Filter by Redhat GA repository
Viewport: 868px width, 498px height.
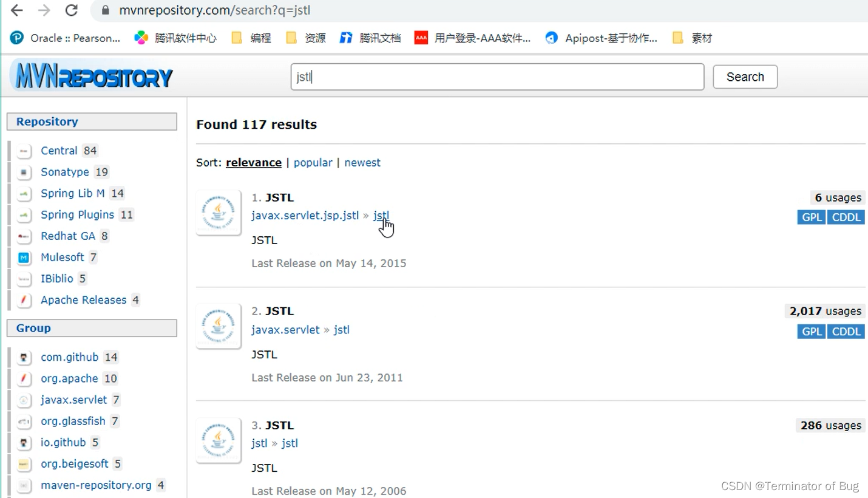tap(68, 236)
